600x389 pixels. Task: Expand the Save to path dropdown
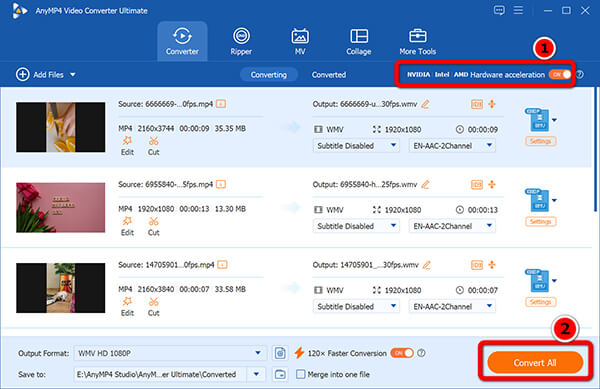256,374
